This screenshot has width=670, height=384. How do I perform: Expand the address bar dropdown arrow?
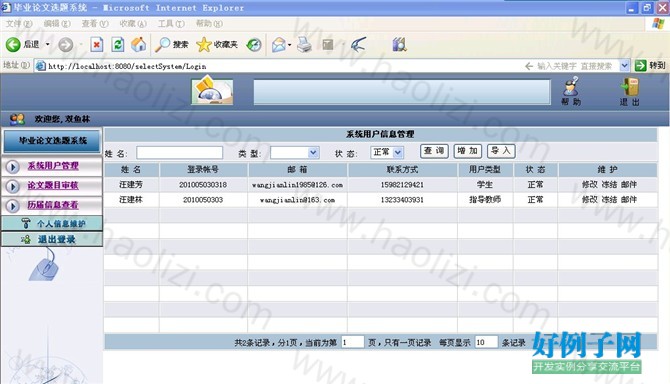624,66
